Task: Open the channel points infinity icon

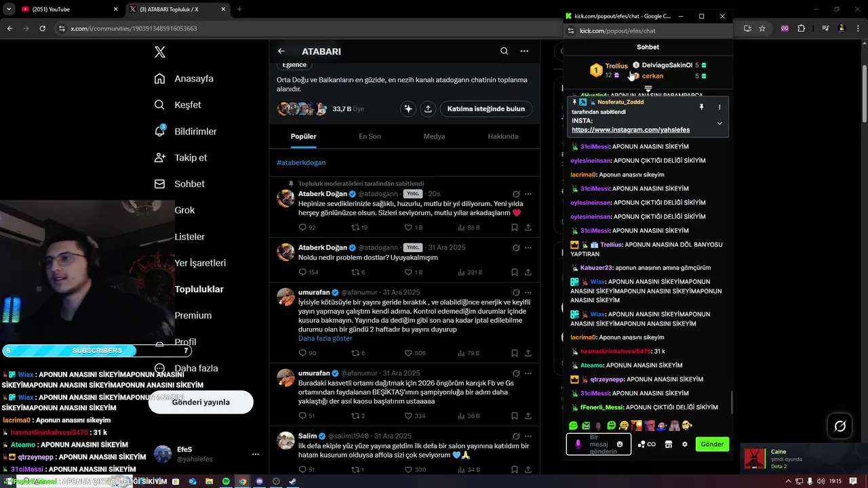Action: click(646, 444)
